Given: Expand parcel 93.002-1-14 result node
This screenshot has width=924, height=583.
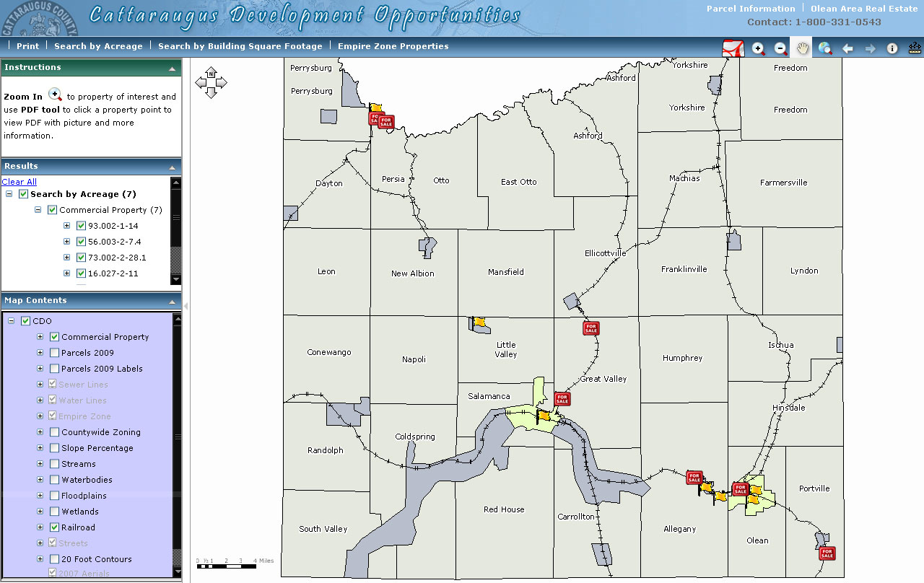Looking at the screenshot, I should [67, 226].
